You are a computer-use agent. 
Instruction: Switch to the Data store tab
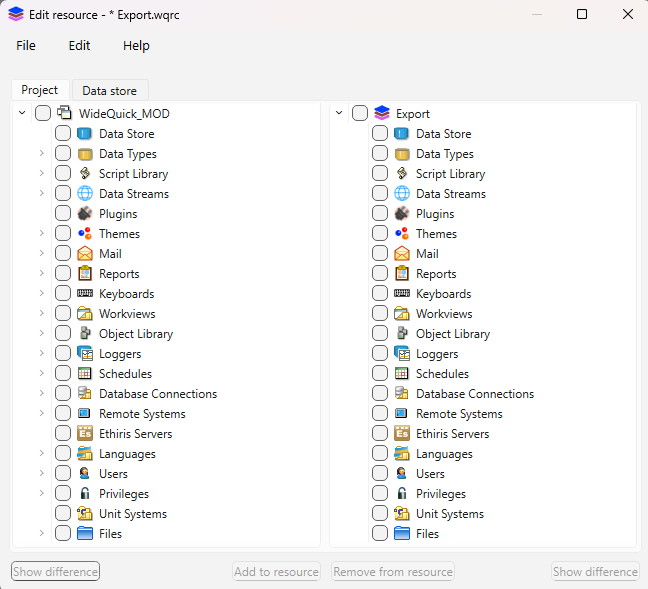pos(110,91)
